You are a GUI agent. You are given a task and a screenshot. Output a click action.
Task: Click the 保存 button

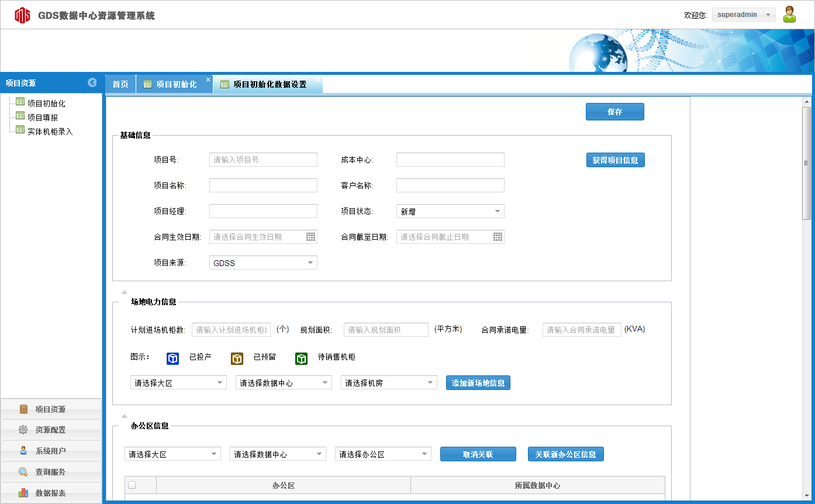tap(614, 112)
